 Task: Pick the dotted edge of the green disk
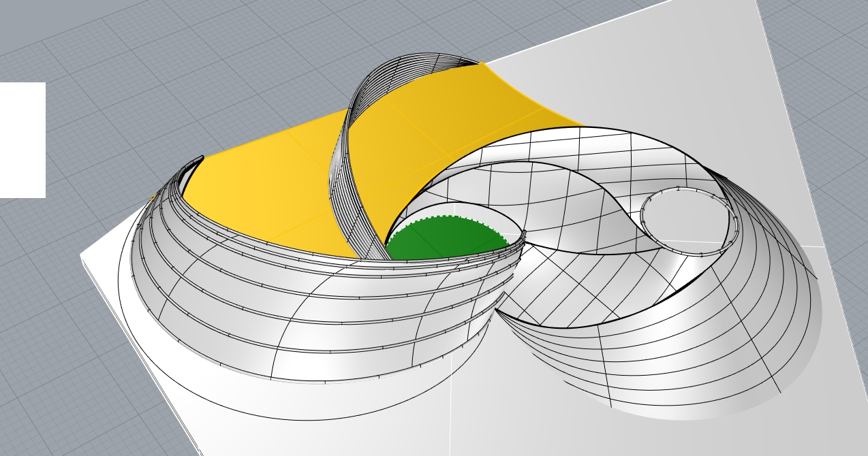coord(450,217)
